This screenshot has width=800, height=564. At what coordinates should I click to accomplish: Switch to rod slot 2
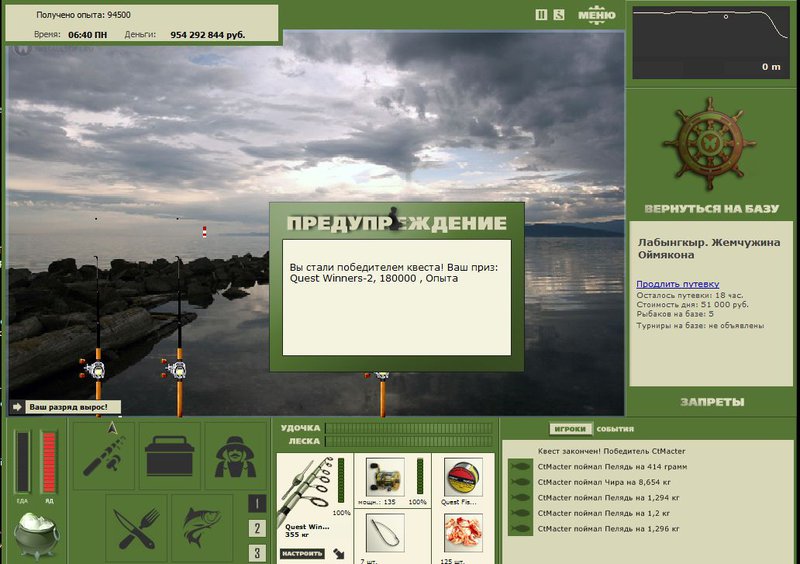click(x=257, y=528)
